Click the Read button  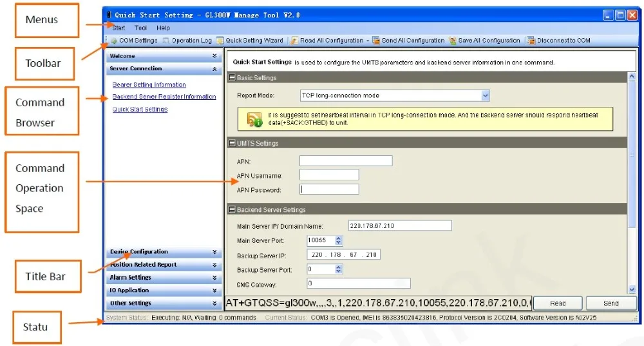pos(558,303)
